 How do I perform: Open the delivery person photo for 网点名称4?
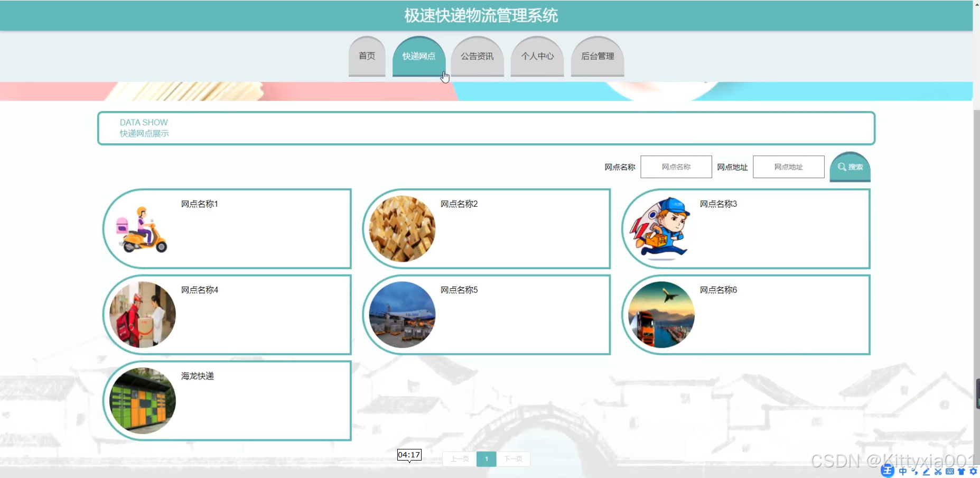pyautogui.click(x=142, y=315)
